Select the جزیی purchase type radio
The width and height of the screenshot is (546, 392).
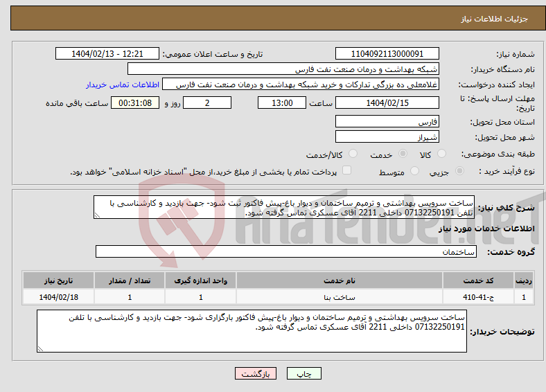tap(459, 171)
